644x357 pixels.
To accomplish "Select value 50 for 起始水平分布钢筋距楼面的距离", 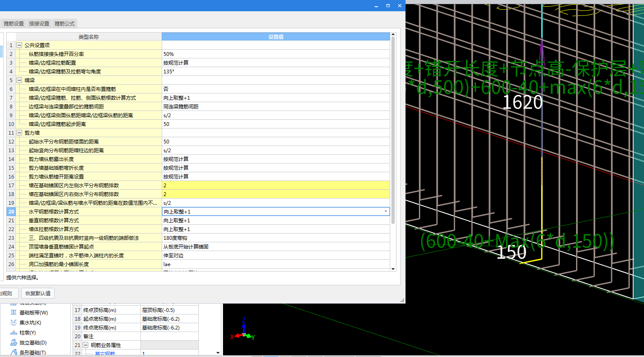I will (x=276, y=141).
